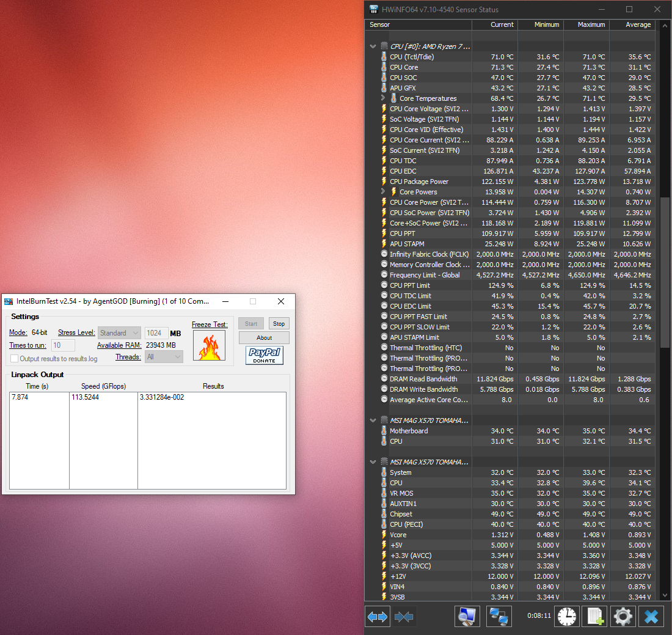
Task: Click the Average column header
Action: pos(632,24)
